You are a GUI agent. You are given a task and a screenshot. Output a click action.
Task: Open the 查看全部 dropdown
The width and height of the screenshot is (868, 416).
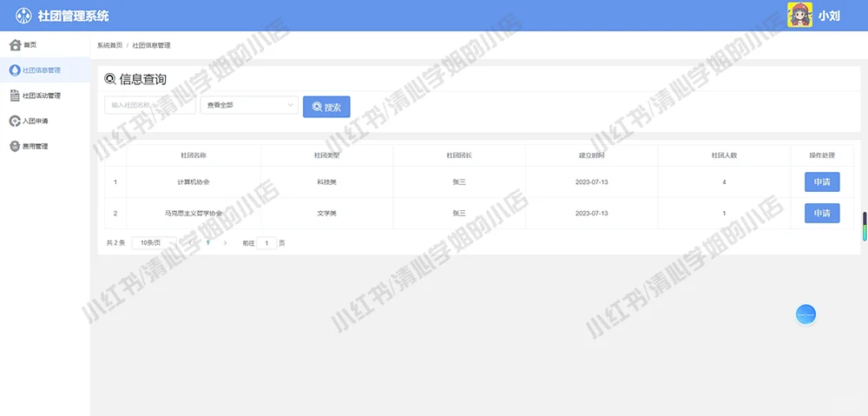coord(249,105)
